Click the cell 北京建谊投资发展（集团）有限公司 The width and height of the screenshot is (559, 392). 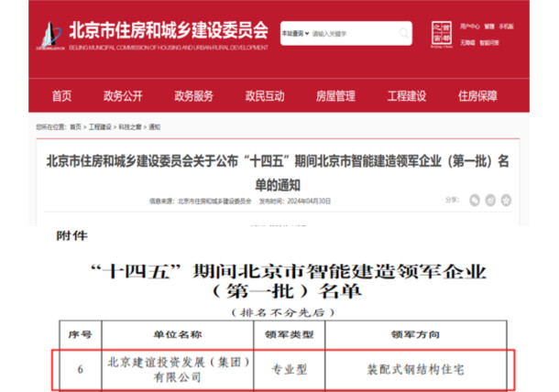coord(178,369)
